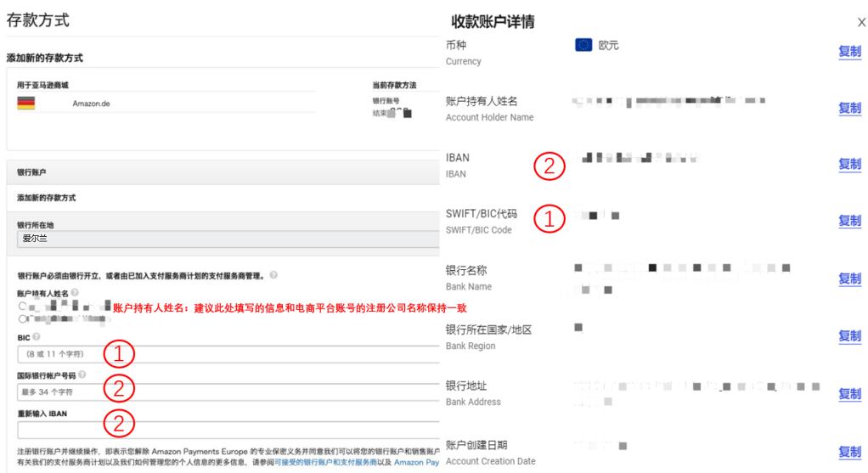Copy the 账户持有人姓名 value
Image resolution: width=868 pixels, height=473 pixels.
[849, 108]
